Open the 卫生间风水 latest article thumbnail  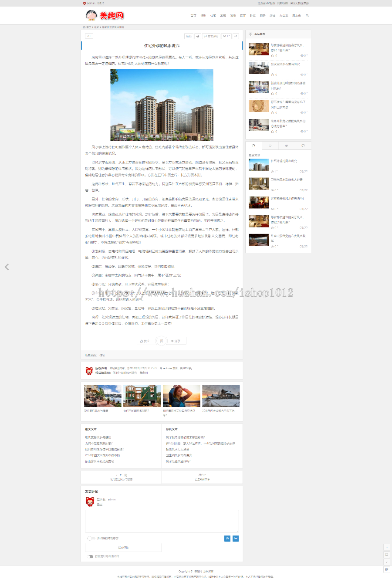point(259,183)
